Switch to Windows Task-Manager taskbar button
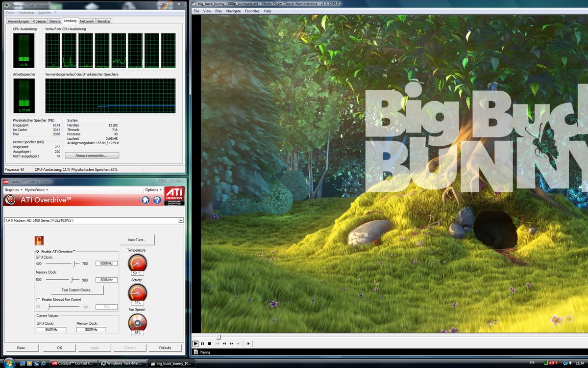This screenshot has height=368, width=588. [x=122, y=363]
